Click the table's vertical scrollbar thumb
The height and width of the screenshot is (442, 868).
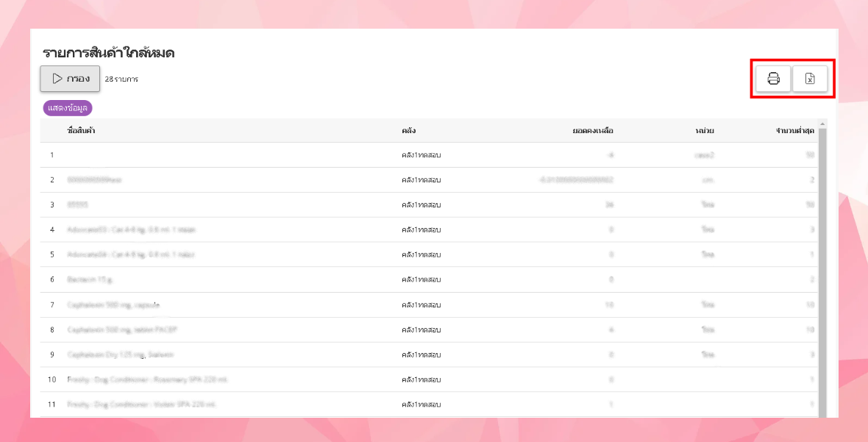point(822,257)
